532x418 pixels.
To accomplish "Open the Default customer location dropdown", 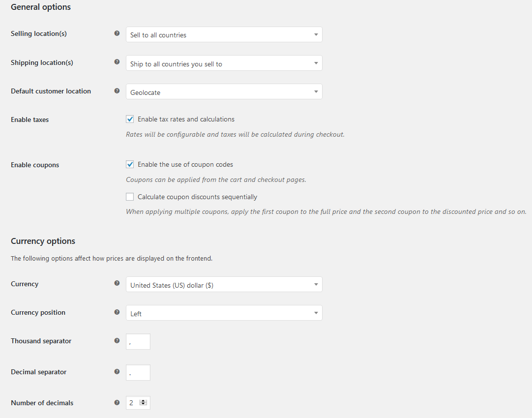I will (x=224, y=91).
